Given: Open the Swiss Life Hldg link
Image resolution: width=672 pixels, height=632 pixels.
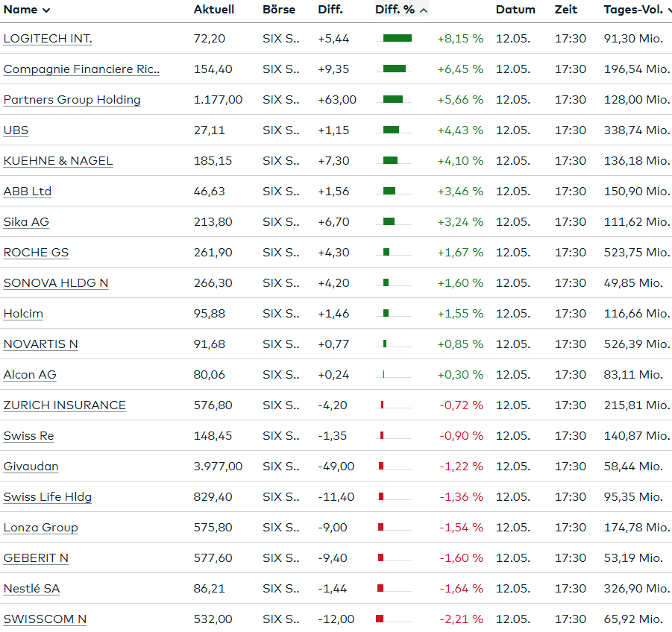Looking at the screenshot, I should click(x=48, y=496).
